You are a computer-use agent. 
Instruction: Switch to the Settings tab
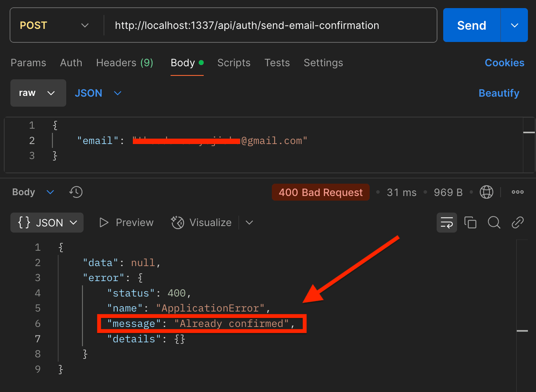pos(323,63)
